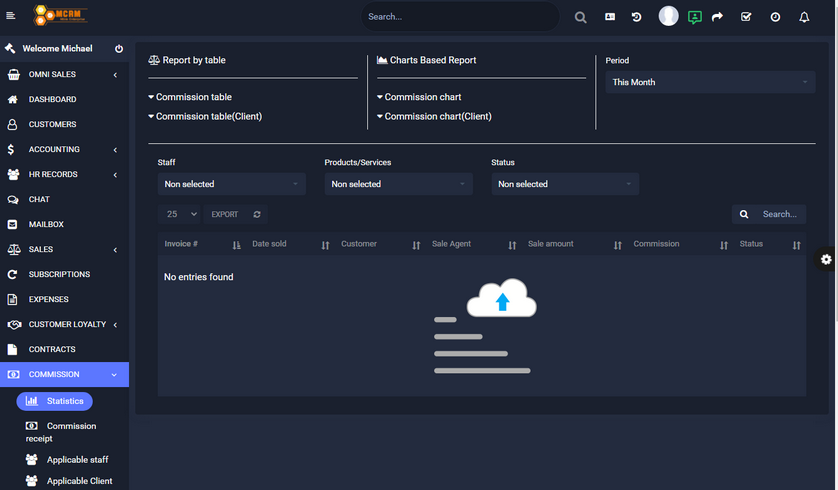
Task: Select the page length 25 selector
Action: tap(181, 214)
